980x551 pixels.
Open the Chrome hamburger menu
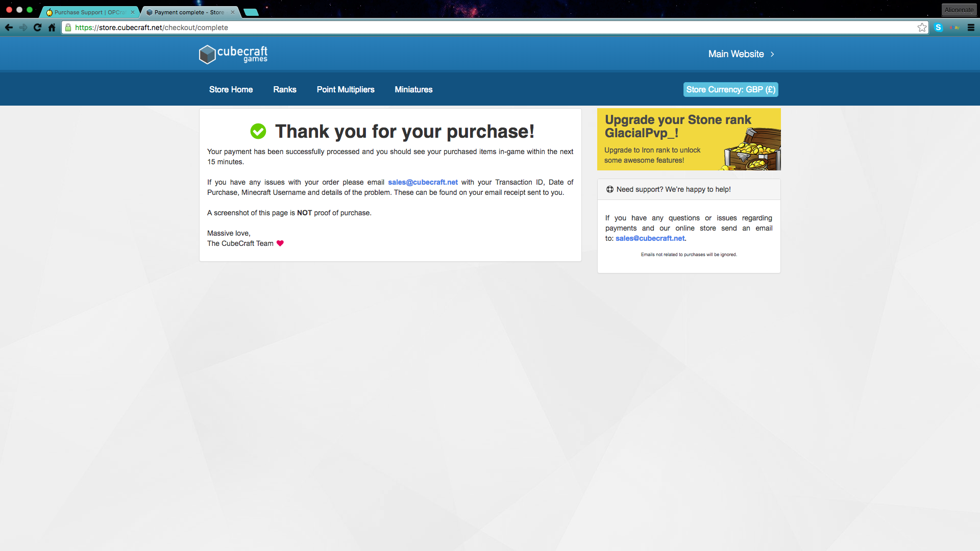click(971, 28)
